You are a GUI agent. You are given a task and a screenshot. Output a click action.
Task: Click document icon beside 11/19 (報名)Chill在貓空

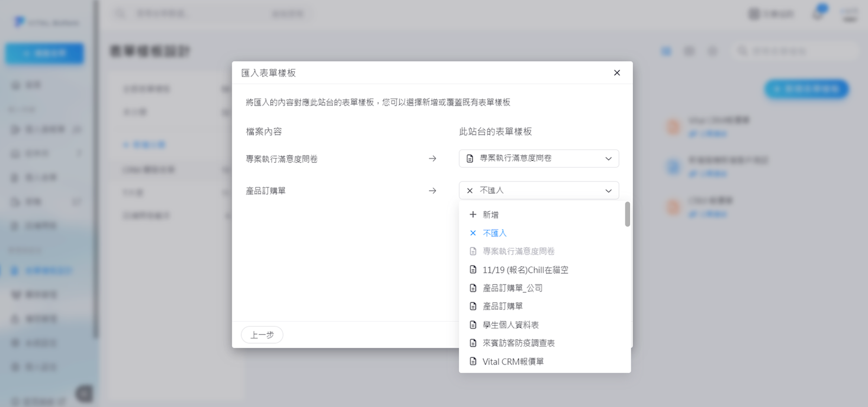473,270
